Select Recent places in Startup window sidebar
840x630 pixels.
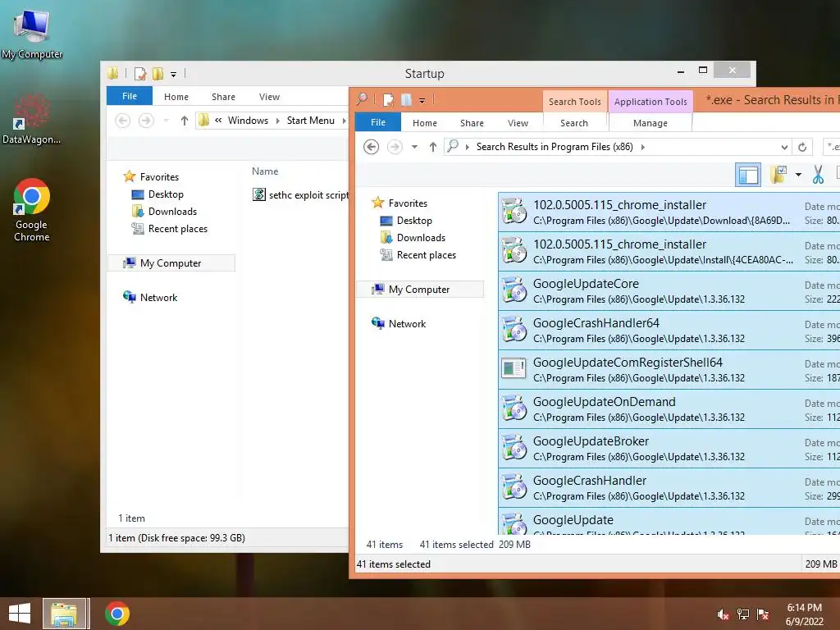click(177, 229)
